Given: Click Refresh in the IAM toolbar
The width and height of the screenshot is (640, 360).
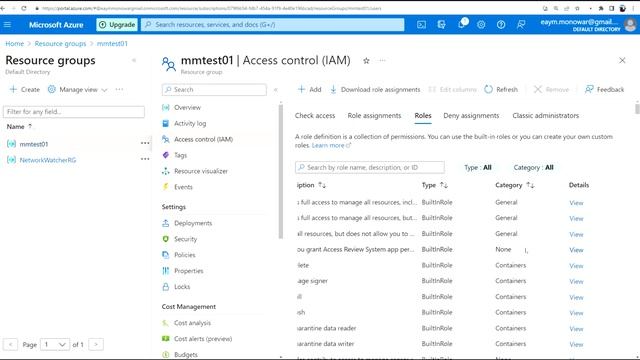Looking at the screenshot, I should click(x=501, y=89).
